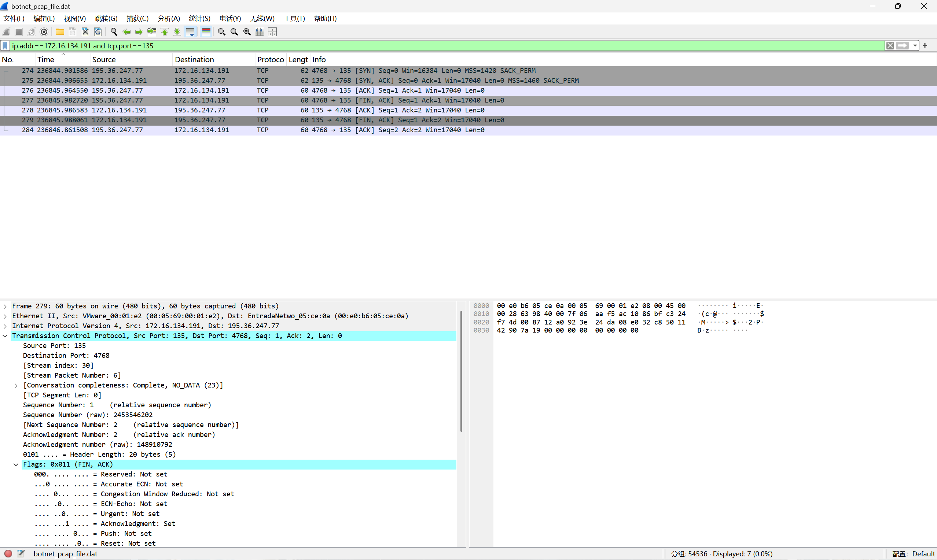Open the capture options gear icon
This screenshot has width=937, height=560.
point(44,32)
